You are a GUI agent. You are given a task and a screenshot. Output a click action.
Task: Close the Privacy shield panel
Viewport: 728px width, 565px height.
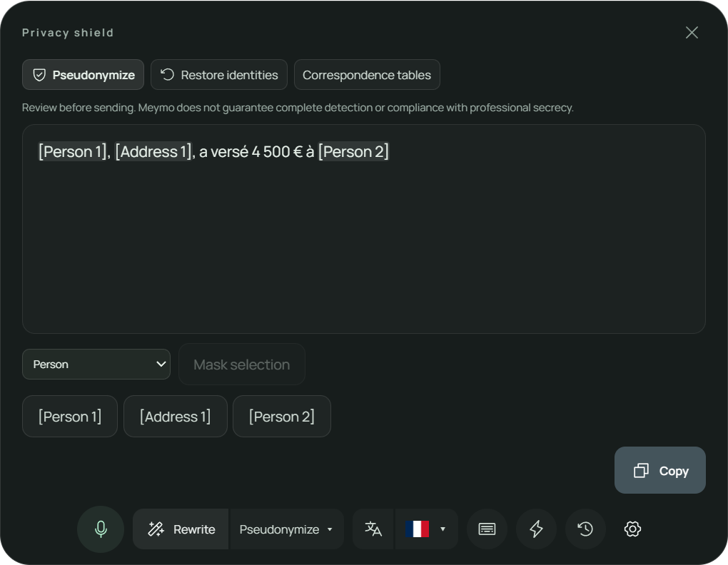tap(692, 33)
